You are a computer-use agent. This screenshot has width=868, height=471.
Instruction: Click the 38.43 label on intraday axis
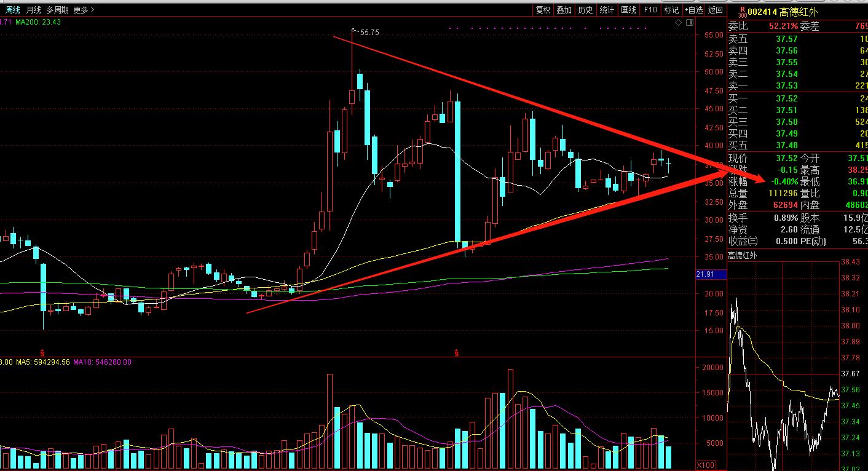click(x=850, y=262)
